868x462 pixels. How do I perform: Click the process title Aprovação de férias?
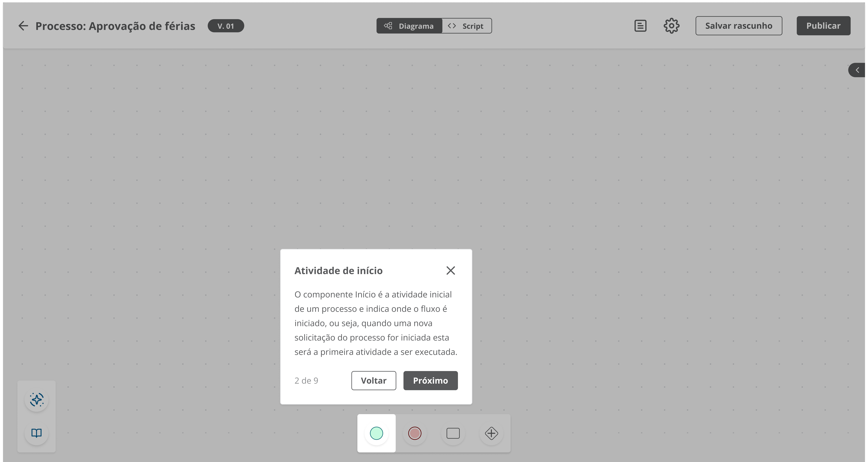pyautogui.click(x=115, y=26)
